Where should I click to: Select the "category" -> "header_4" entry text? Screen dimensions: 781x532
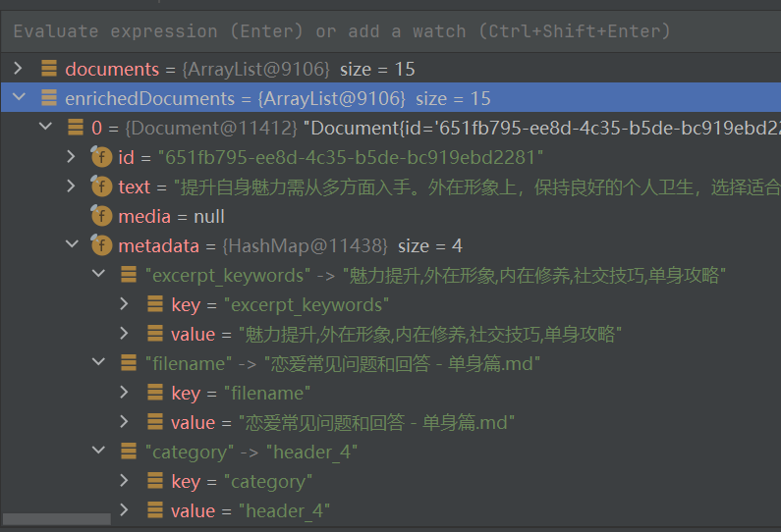(251, 452)
